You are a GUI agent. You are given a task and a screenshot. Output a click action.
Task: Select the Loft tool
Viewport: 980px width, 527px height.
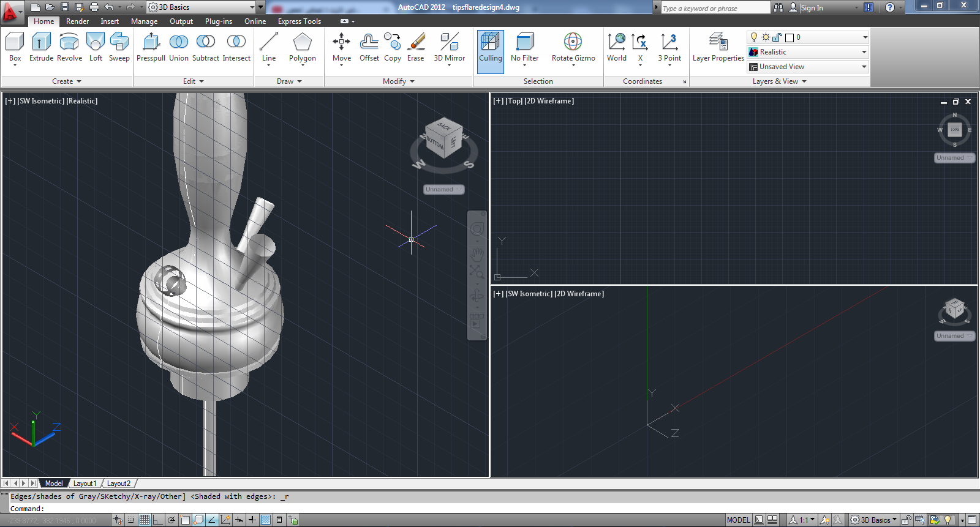click(x=96, y=48)
